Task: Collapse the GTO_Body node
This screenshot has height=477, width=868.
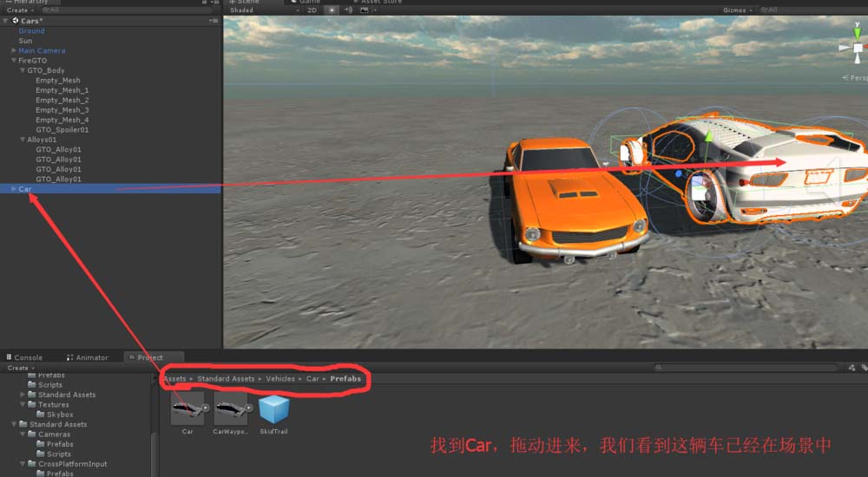Action: tap(23, 70)
